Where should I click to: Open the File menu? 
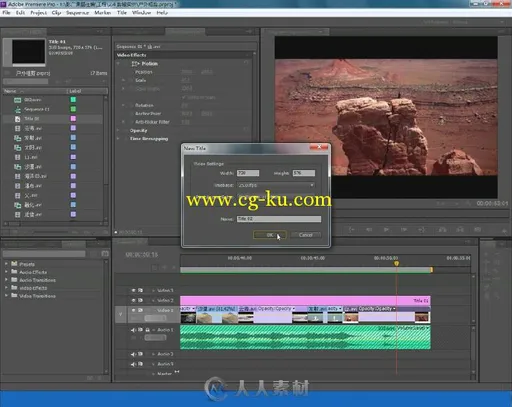6,13
